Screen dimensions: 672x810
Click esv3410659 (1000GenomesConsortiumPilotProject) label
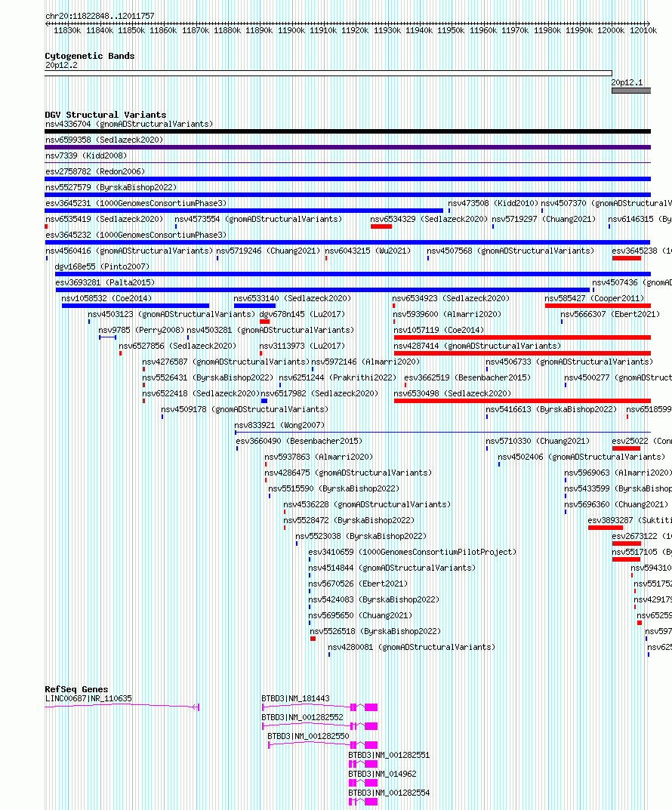(413, 553)
